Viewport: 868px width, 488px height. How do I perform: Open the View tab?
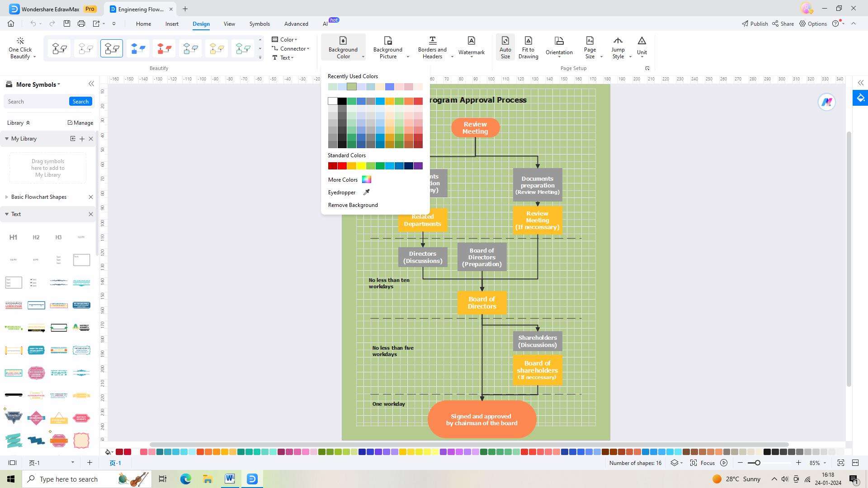pyautogui.click(x=229, y=24)
